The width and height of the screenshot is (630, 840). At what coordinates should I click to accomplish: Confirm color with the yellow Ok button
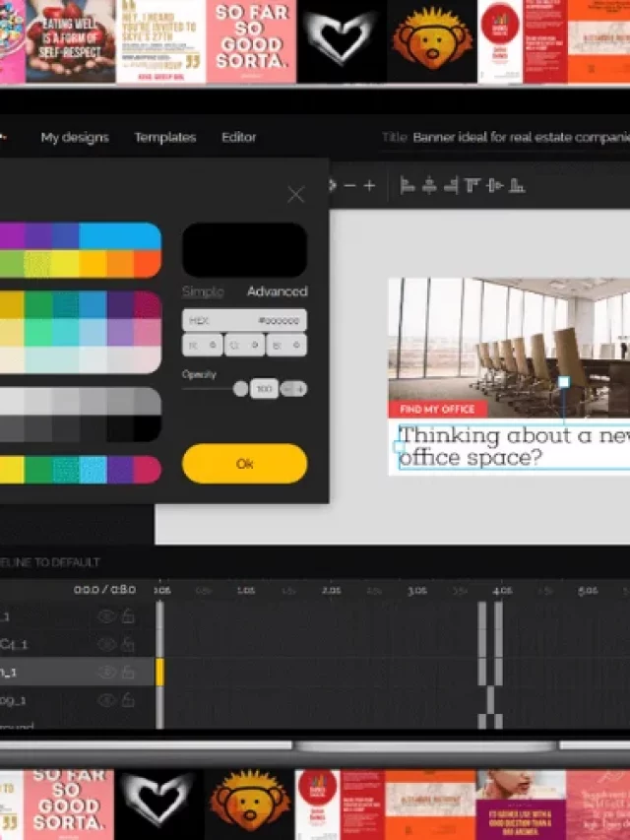click(245, 464)
